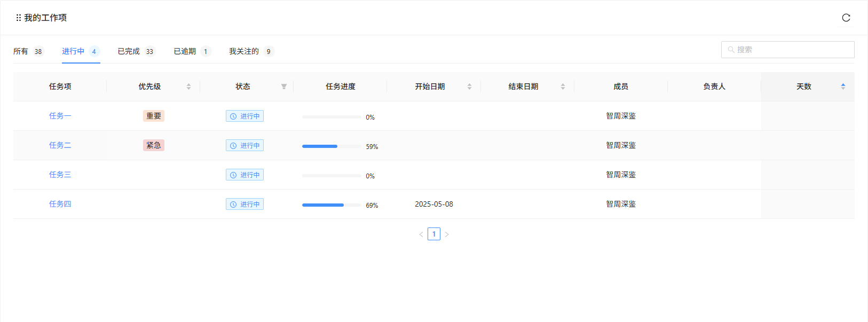Go to the 我关注的 tab
The width and height of the screenshot is (868, 322).
[x=251, y=51]
